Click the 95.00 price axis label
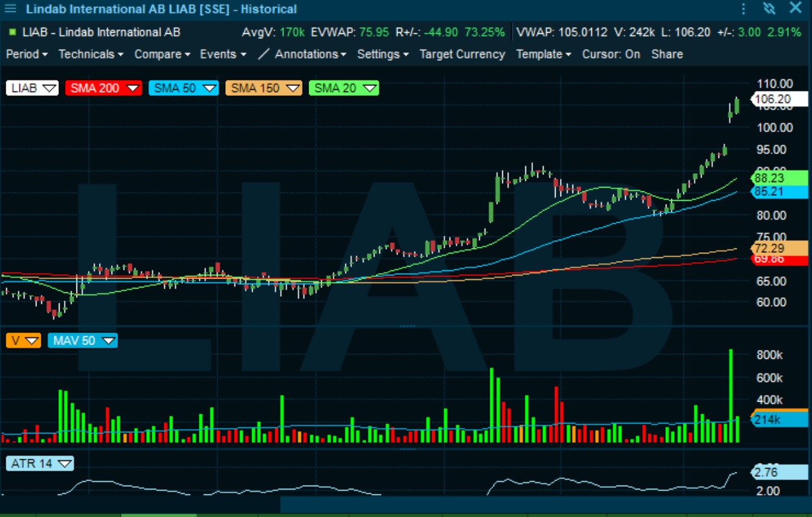The image size is (812, 517). 772,149
